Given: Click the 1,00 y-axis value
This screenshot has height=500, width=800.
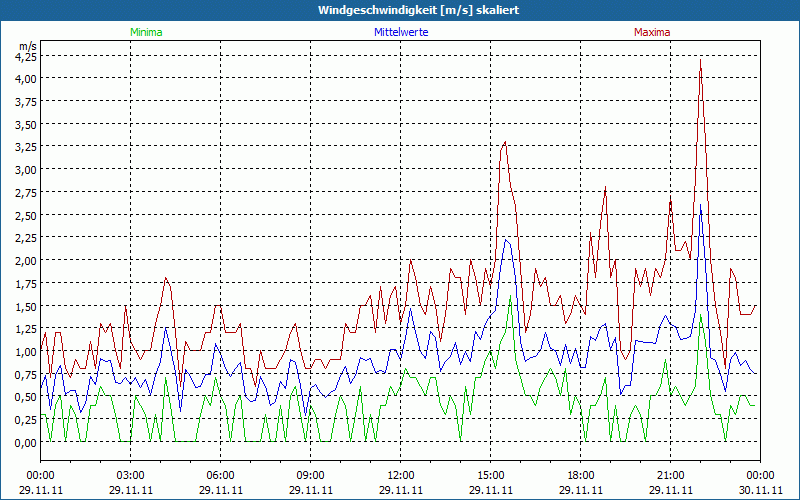Looking at the screenshot, I should pyautogui.click(x=26, y=352).
